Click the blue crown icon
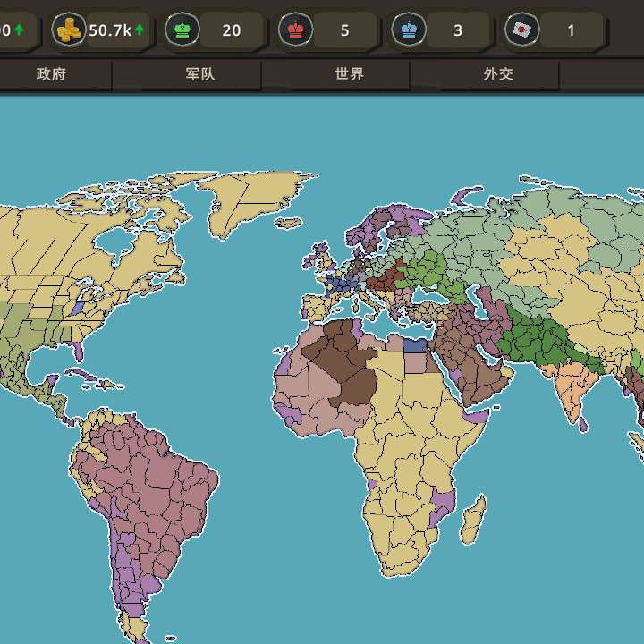Image resolution: width=644 pixels, height=644 pixels. (409, 30)
